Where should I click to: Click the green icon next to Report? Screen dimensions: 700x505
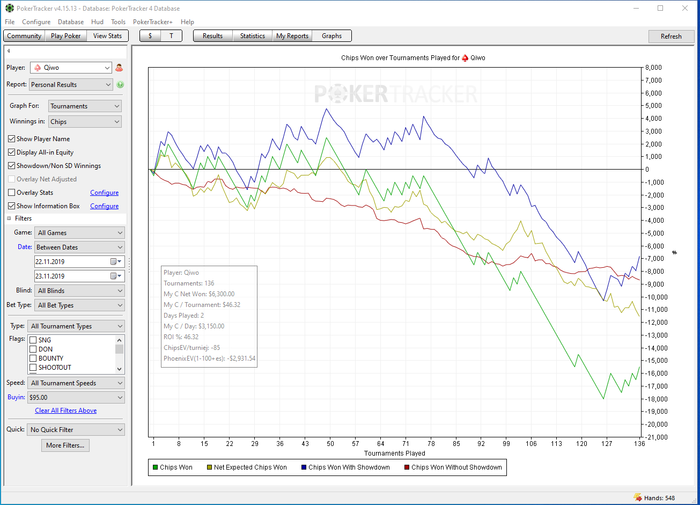pos(120,85)
